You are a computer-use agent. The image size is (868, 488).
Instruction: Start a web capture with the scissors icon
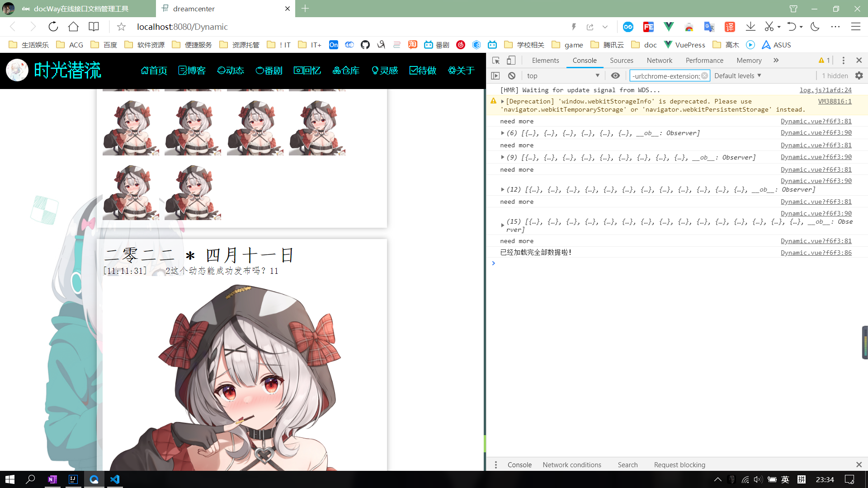click(769, 27)
